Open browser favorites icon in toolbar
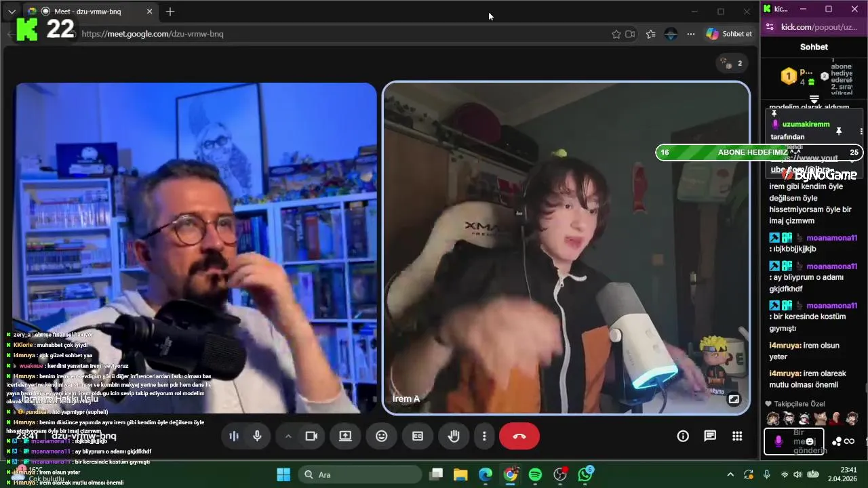The image size is (868, 488). pyautogui.click(x=651, y=34)
